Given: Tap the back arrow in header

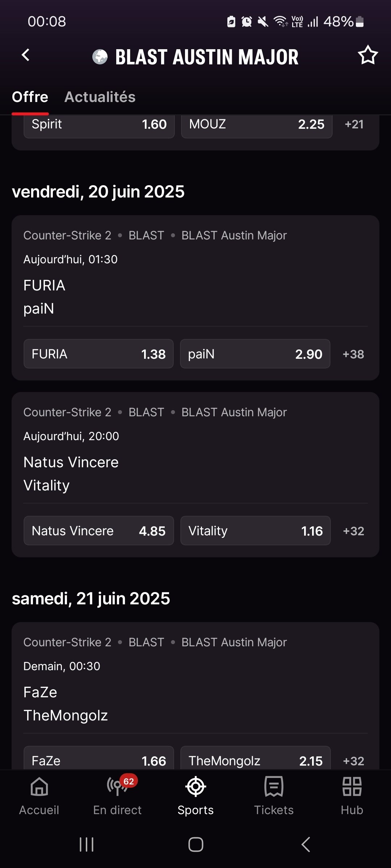Looking at the screenshot, I should pyautogui.click(x=26, y=55).
